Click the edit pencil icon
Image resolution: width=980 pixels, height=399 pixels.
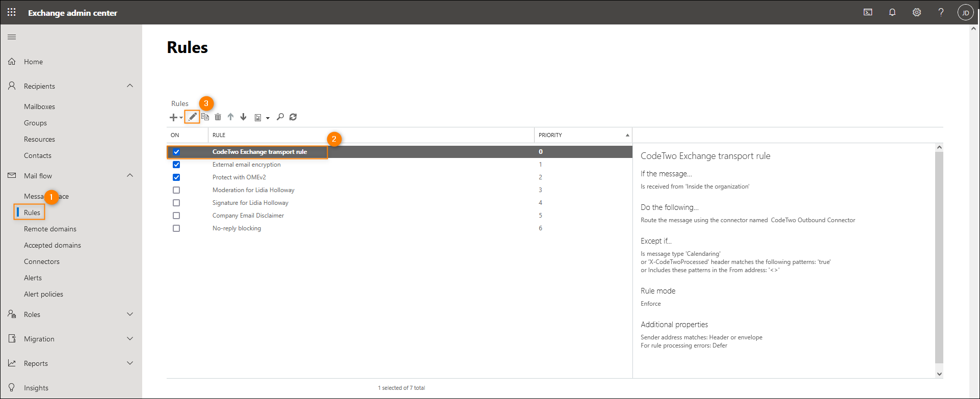click(192, 117)
